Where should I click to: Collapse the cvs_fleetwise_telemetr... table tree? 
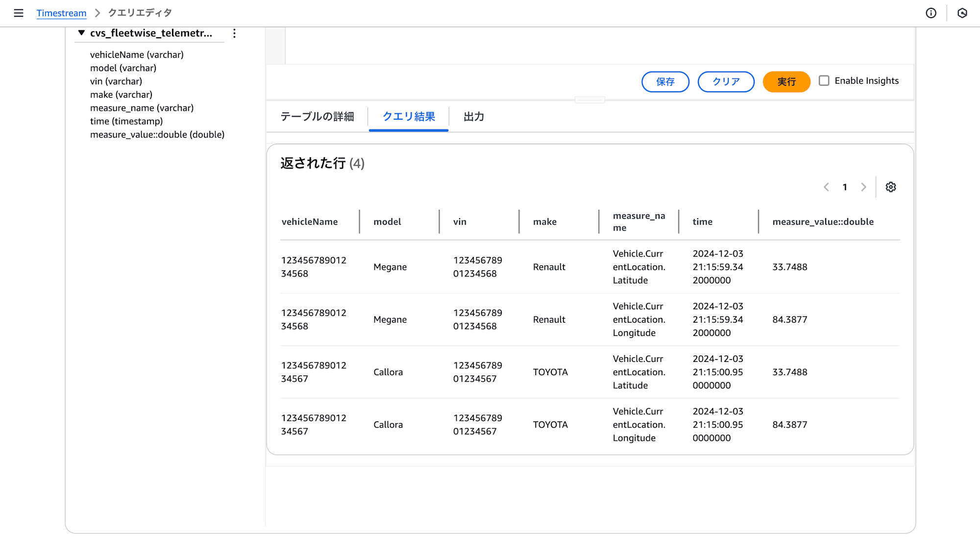(81, 33)
